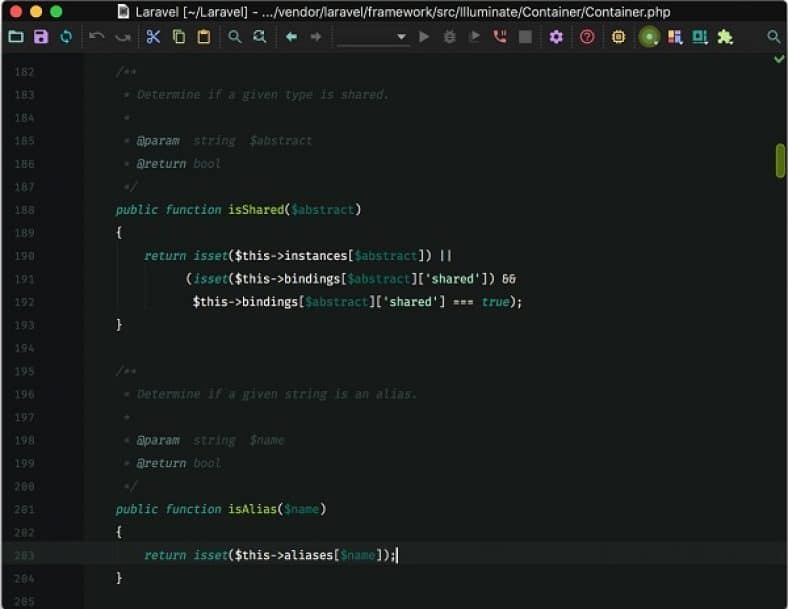Click the gutter at line number 188
Screen dimensions: 788x609
[x=24, y=210]
